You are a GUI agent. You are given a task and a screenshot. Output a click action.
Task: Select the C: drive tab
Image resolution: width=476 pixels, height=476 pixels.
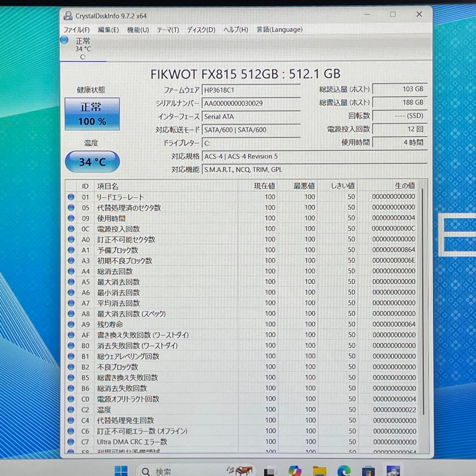pyautogui.click(x=83, y=48)
